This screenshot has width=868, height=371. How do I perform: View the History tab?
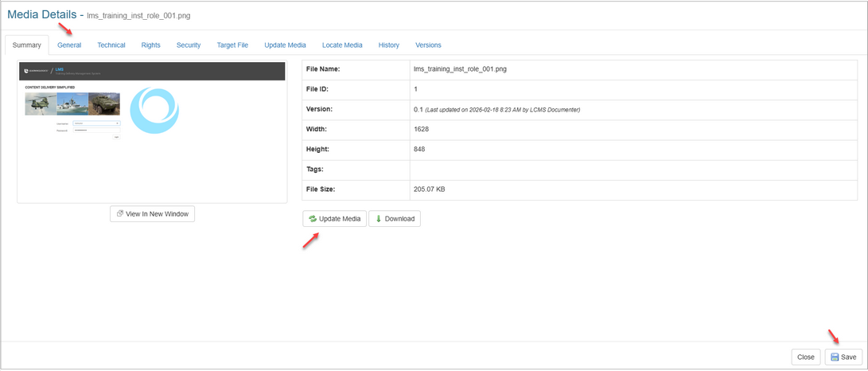click(389, 45)
